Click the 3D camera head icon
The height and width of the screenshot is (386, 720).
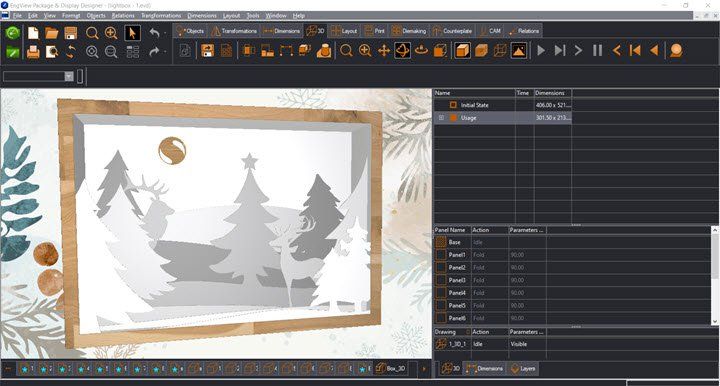point(675,50)
